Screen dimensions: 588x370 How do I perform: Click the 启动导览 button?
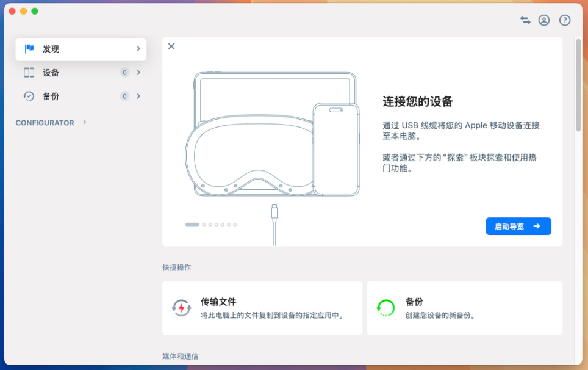pyautogui.click(x=518, y=226)
